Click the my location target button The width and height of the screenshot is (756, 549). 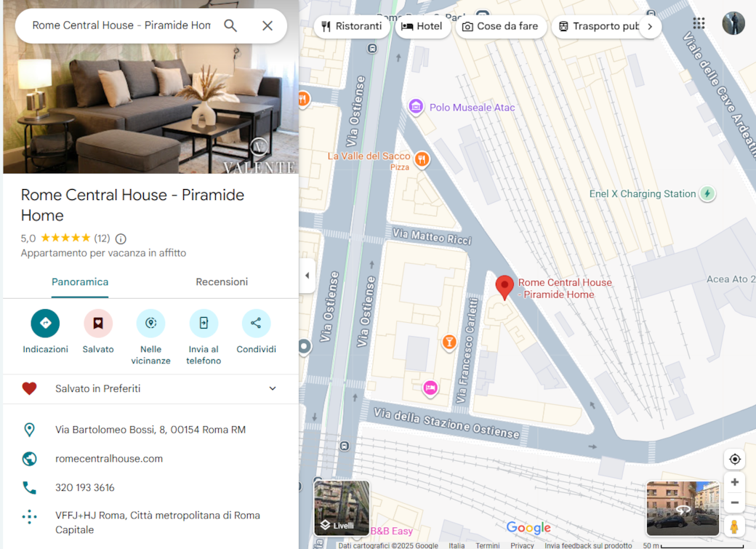[735, 459]
